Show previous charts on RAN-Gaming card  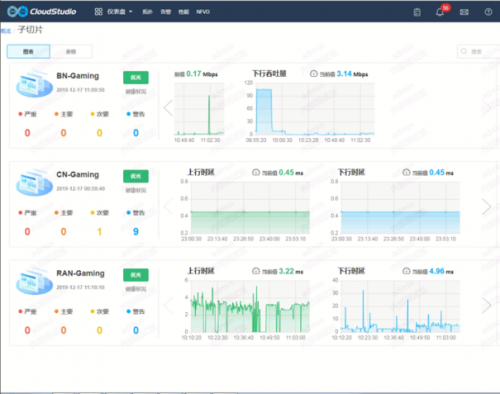click(x=168, y=305)
